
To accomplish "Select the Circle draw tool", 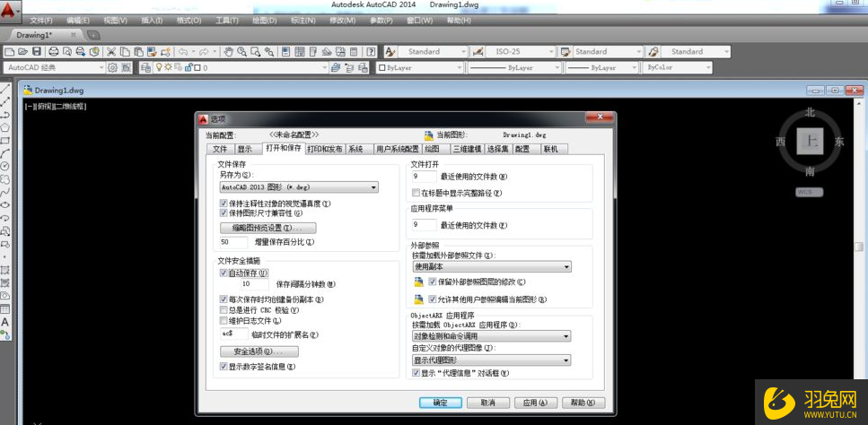I will pos(5,166).
